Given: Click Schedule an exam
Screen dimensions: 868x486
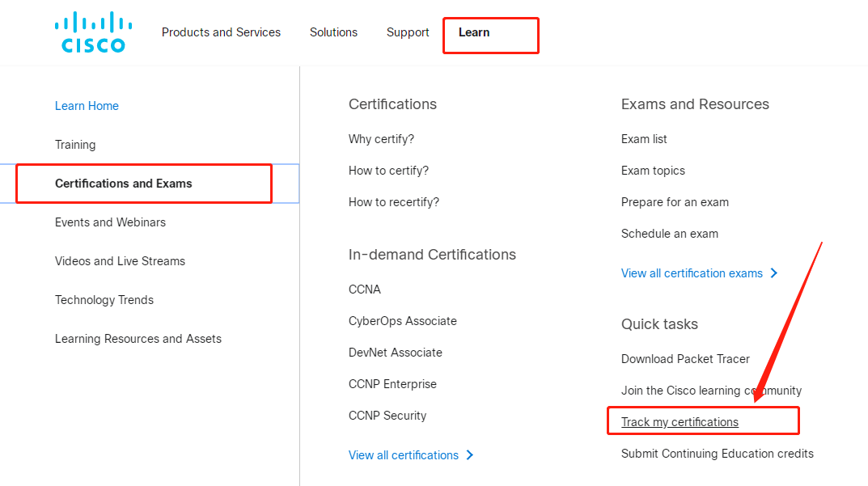Looking at the screenshot, I should pos(670,234).
